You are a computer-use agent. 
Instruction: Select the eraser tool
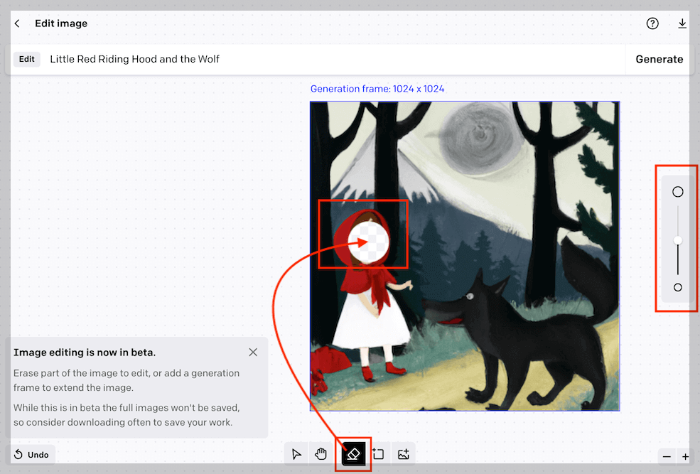coord(353,454)
